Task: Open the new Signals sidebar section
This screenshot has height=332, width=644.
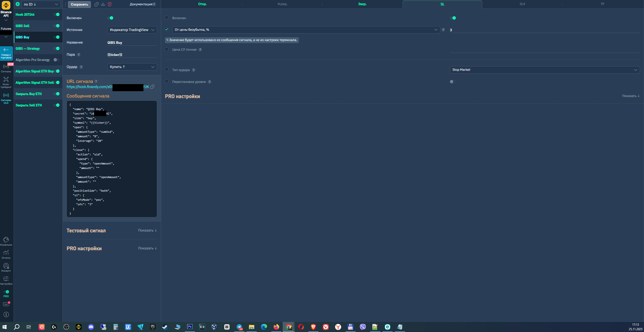Action: point(6,68)
